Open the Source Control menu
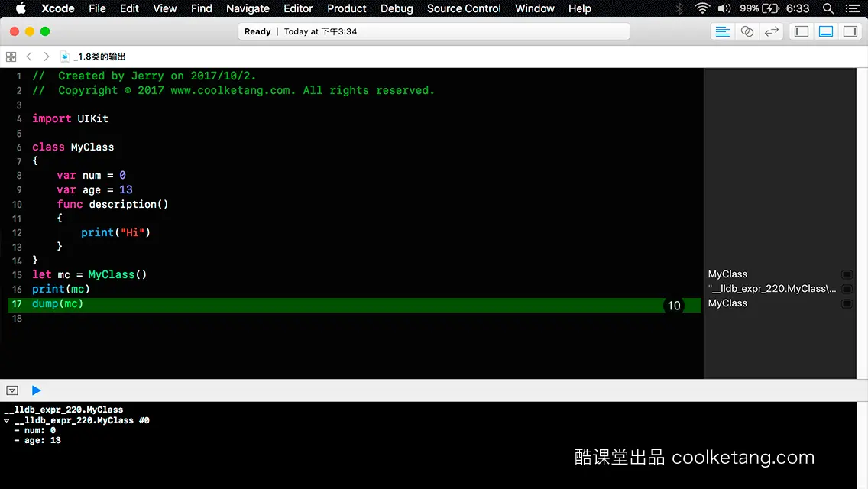868x489 pixels. pos(464,8)
